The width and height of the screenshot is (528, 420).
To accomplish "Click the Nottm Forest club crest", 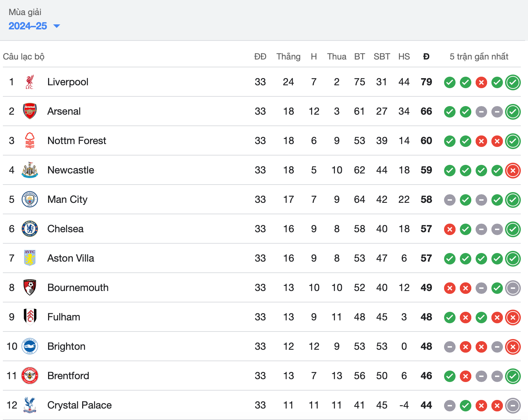I will coord(30,140).
